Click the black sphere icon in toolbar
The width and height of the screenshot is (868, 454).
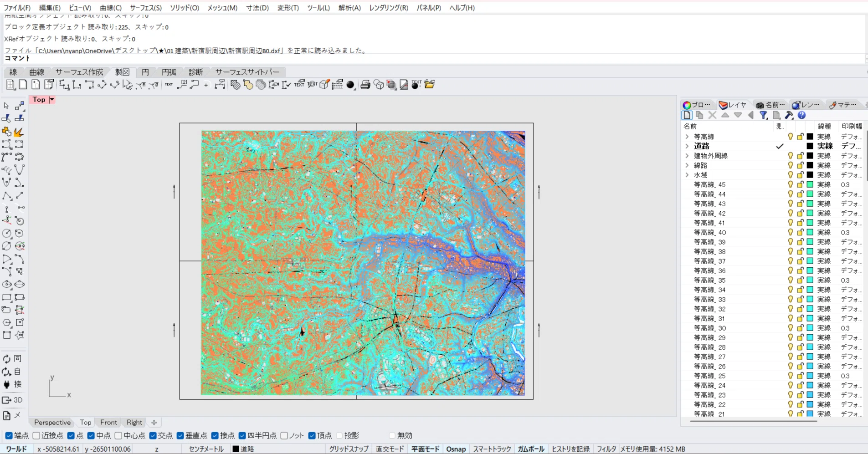(350, 85)
